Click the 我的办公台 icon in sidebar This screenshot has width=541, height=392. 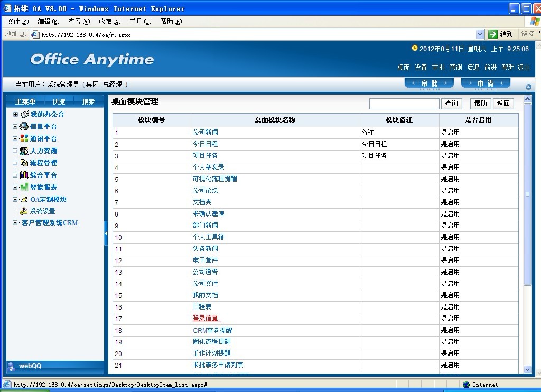click(x=24, y=114)
